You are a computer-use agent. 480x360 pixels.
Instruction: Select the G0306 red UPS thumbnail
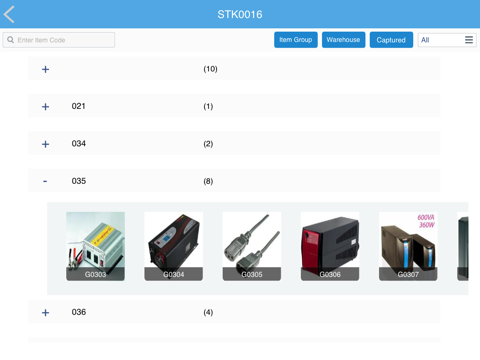[330, 246]
